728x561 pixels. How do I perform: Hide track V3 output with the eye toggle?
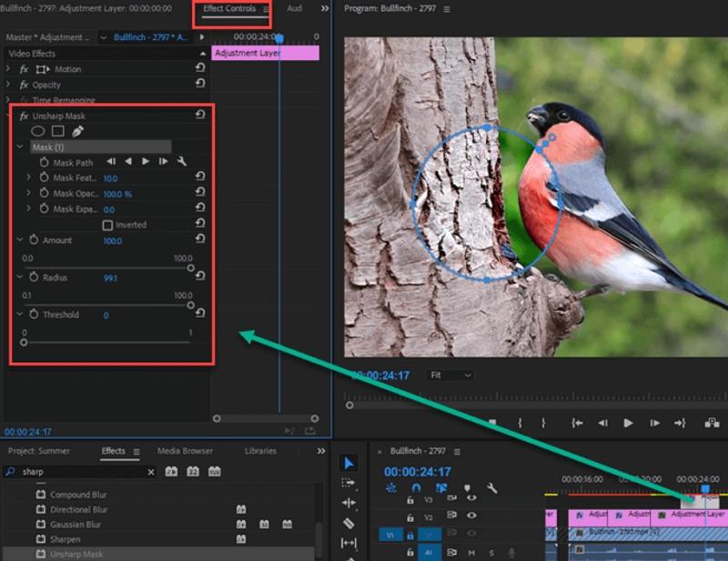click(x=470, y=499)
